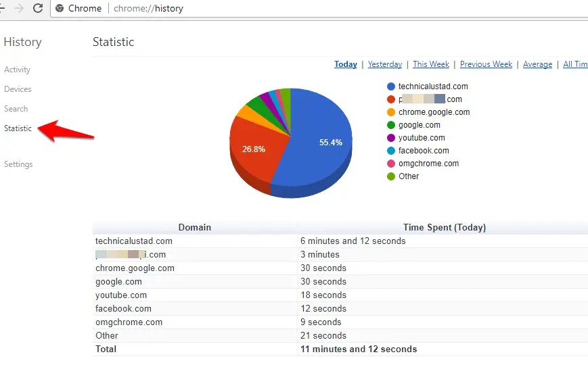Open the Search section in sidebar

tap(16, 109)
